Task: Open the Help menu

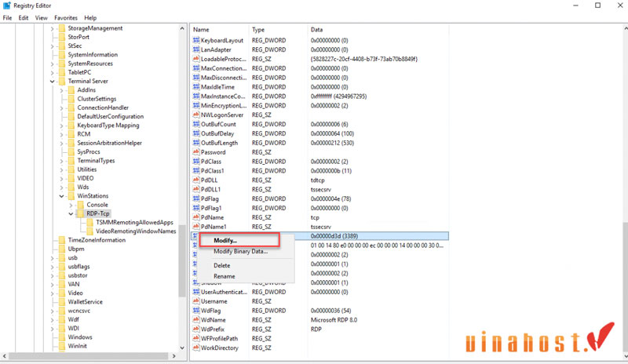Action: pos(90,17)
